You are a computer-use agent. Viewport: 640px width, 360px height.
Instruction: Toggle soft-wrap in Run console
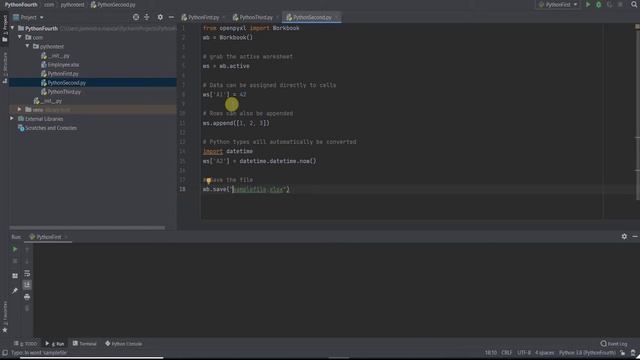tap(27, 273)
